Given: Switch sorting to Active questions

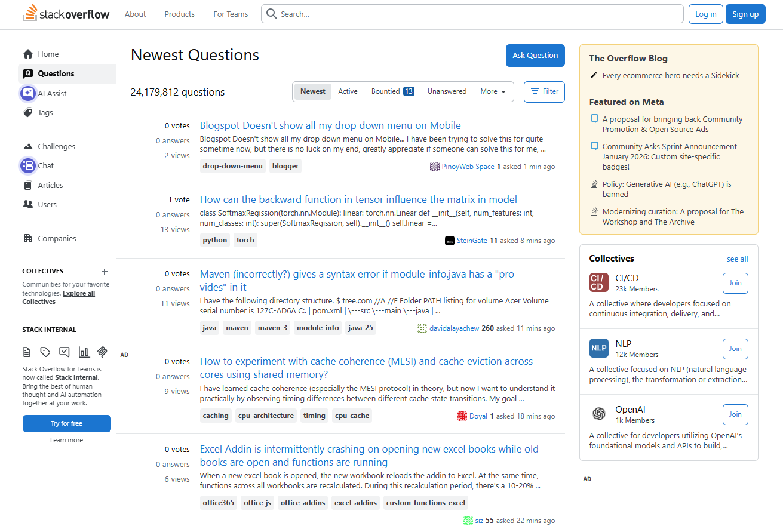Looking at the screenshot, I should point(348,91).
